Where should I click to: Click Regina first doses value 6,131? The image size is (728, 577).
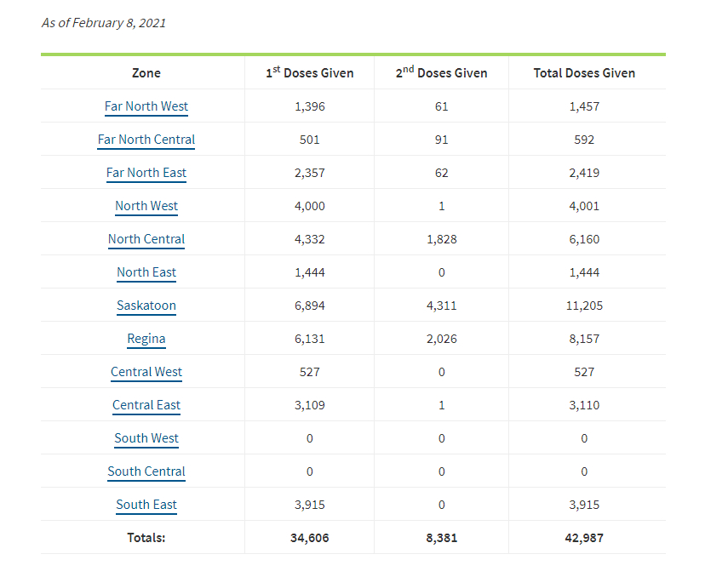point(310,339)
